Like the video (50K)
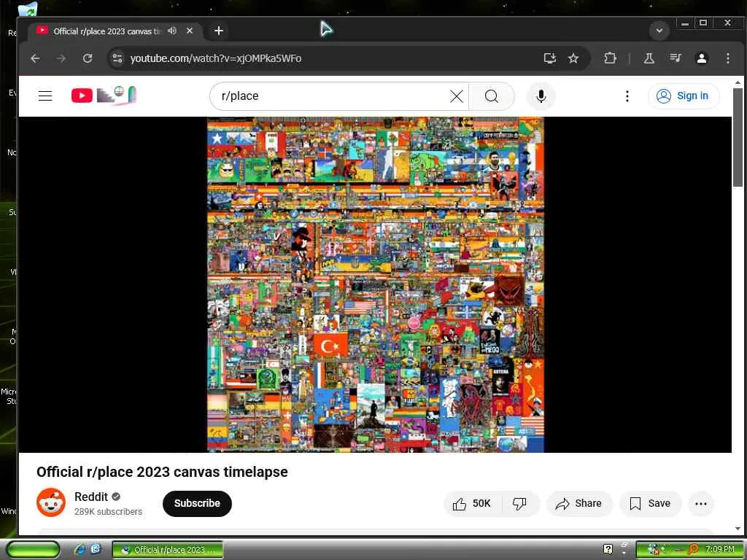The width and height of the screenshot is (747, 560). 473,503
